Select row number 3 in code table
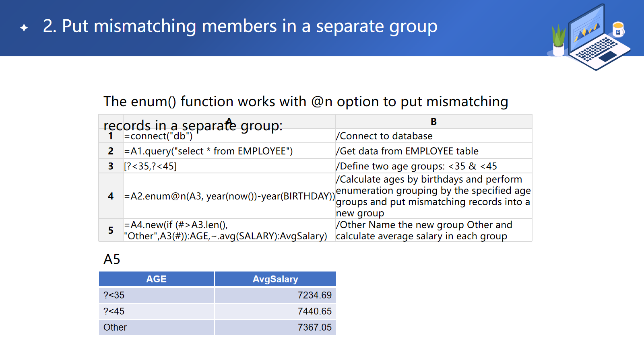 111,166
